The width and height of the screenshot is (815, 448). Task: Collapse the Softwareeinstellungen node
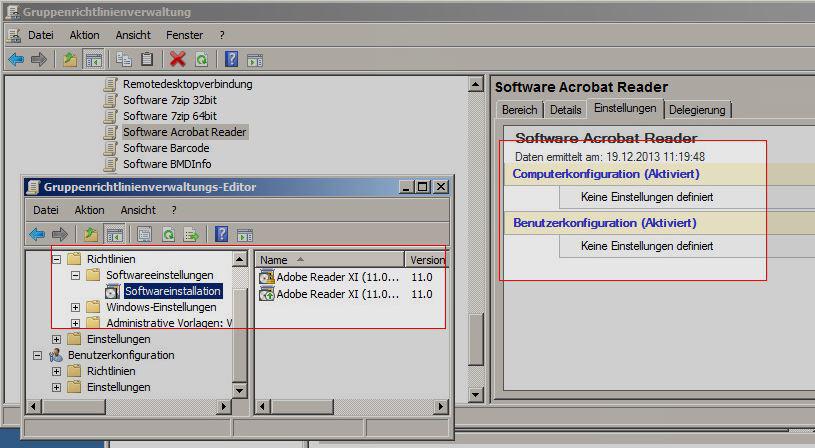point(75,275)
